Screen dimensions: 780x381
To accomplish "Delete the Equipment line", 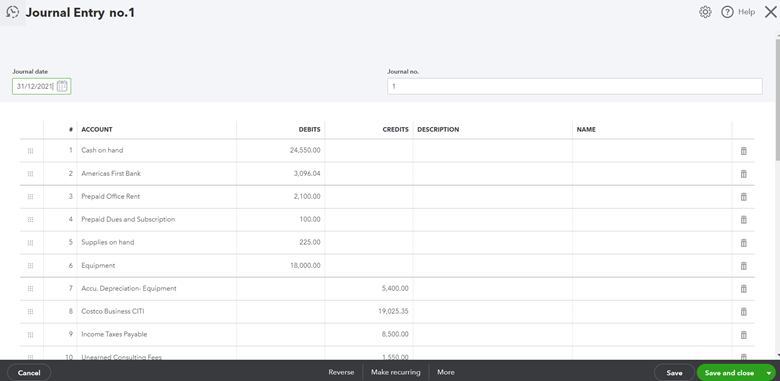I will click(x=744, y=266).
